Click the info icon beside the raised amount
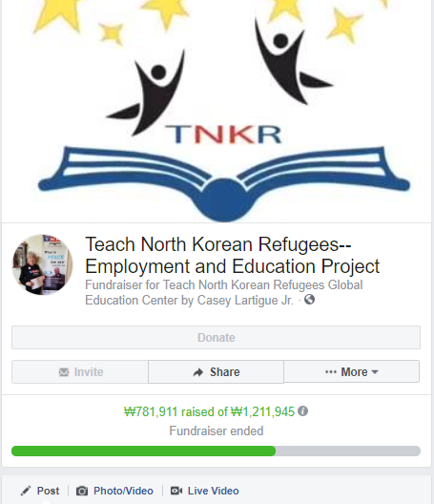 pos(302,411)
